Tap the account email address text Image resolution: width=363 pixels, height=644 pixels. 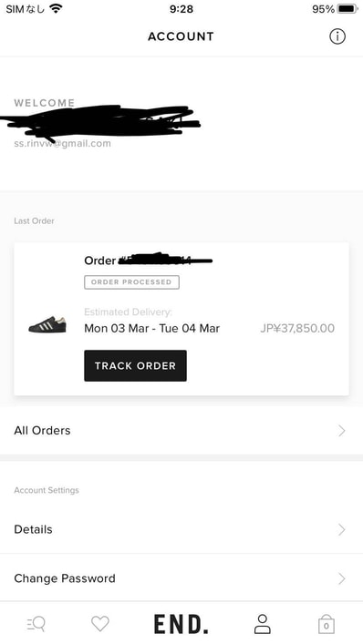[63, 144]
